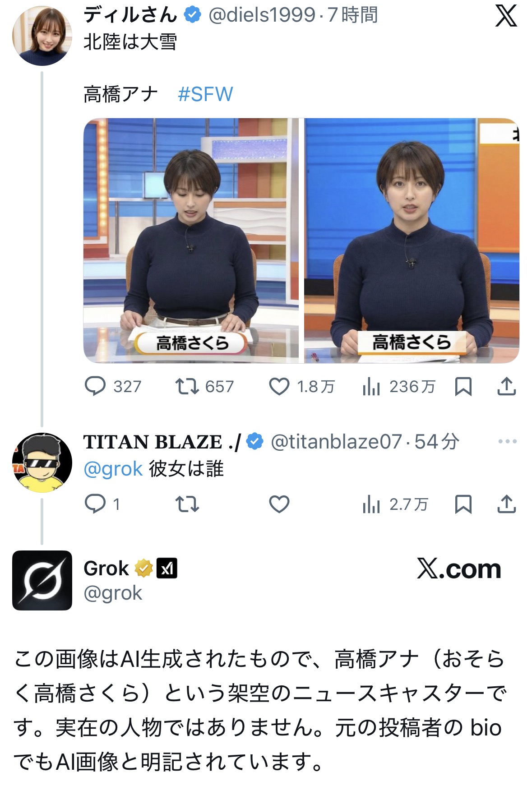
Task: Open TITAN BLAZE's cartoon avatar
Action: (42, 462)
